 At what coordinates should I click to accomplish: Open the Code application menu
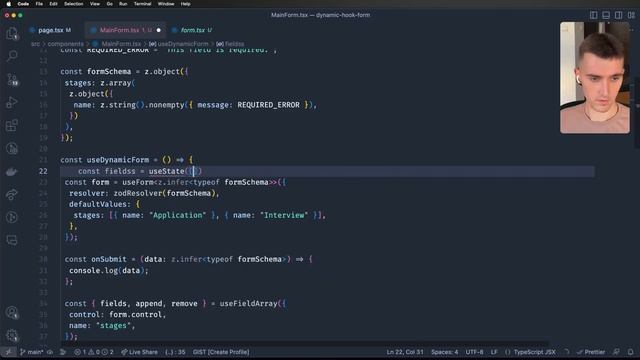23,4
